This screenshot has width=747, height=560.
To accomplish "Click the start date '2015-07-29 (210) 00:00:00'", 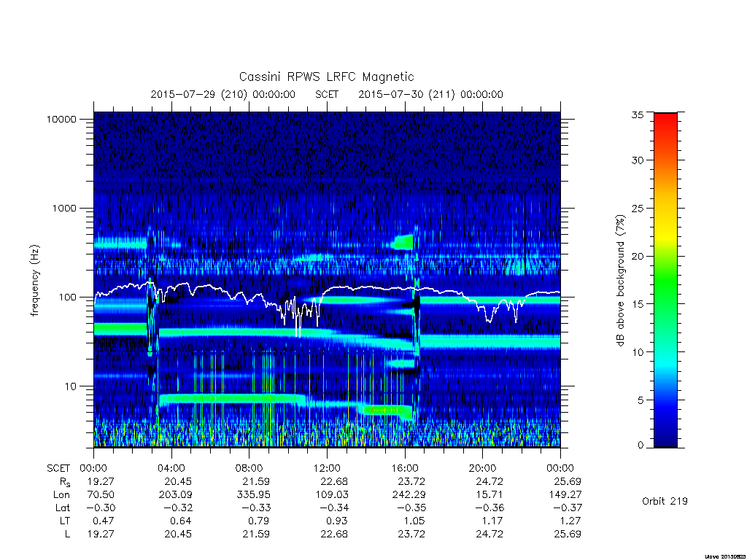I will [223, 94].
